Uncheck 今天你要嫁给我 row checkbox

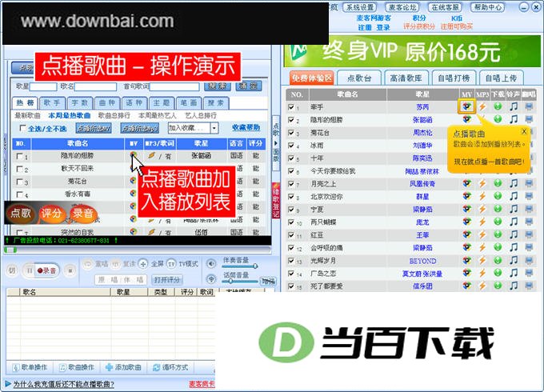[x=291, y=171]
